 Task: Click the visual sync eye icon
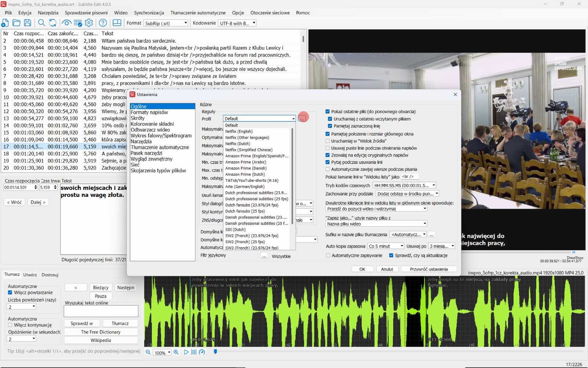[x=67, y=23]
